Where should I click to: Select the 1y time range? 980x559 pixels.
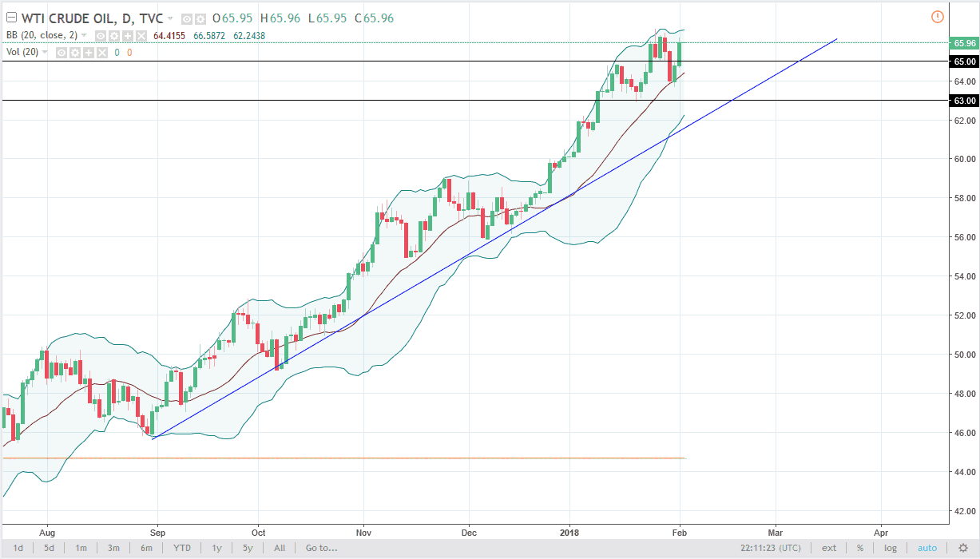coord(216,548)
